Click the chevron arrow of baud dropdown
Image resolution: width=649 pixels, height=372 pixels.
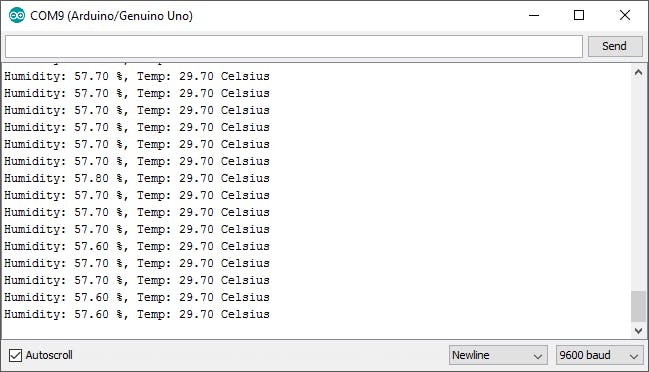point(634,356)
